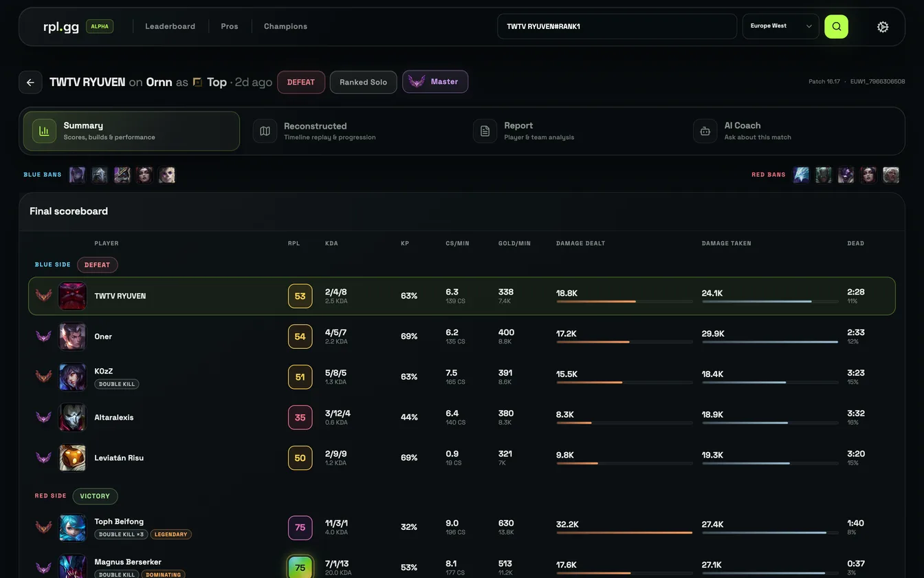Switch to the Reconstructed tab
Image resolution: width=924 pixels, height=578 pixels.
click(x=352, y=131)
